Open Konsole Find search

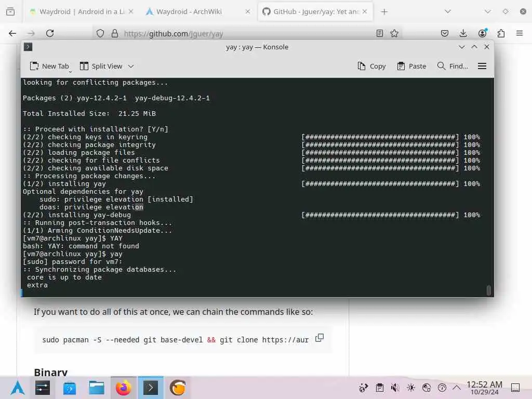pos(453,66)
